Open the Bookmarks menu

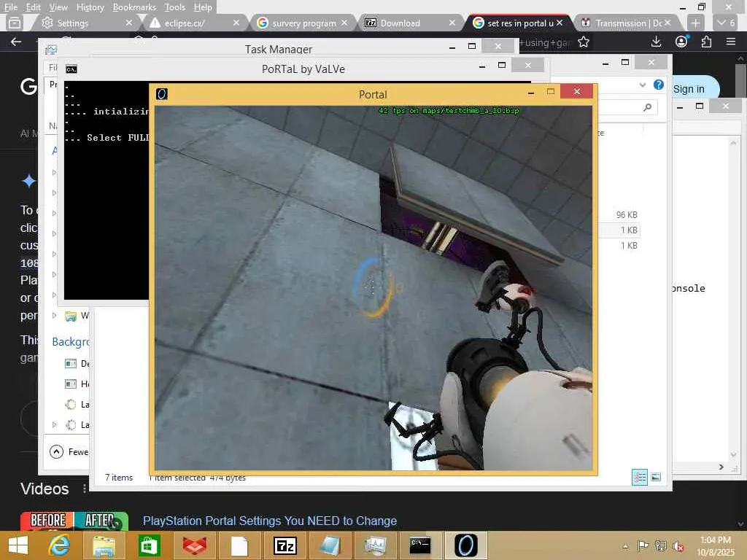click(134, 7)
